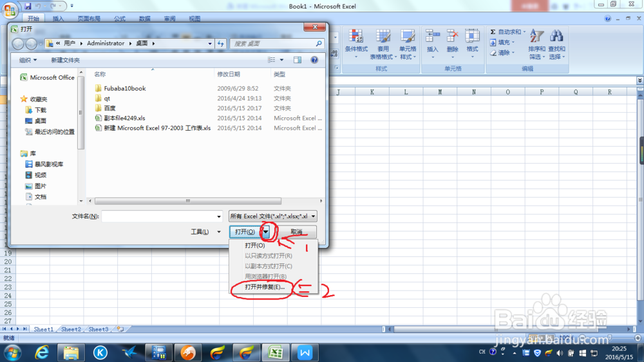Click the help icon in Open dialog

pos(314,60)
